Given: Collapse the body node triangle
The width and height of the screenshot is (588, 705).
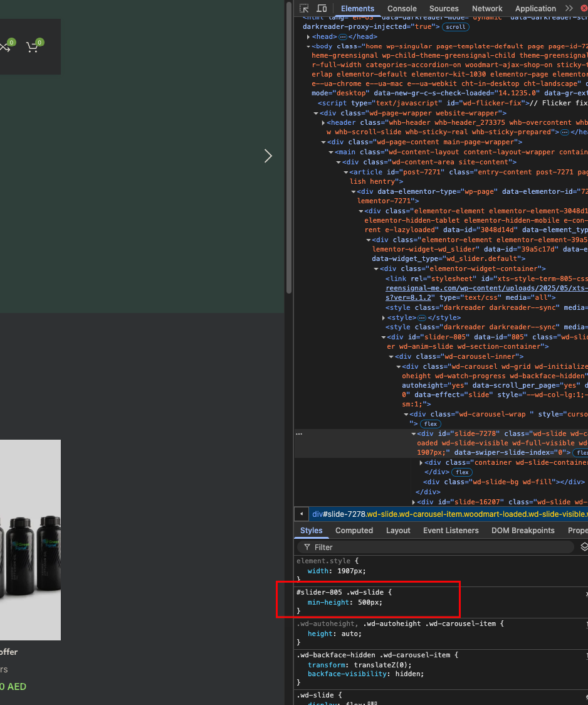Looking at the screenshot, I should pyautogui.click(x=308, y=46).
